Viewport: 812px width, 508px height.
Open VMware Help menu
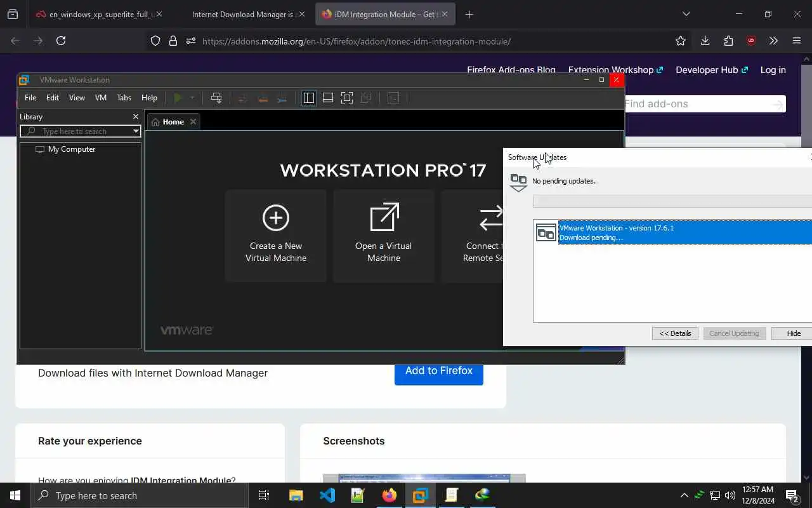(x=149, y=98)
